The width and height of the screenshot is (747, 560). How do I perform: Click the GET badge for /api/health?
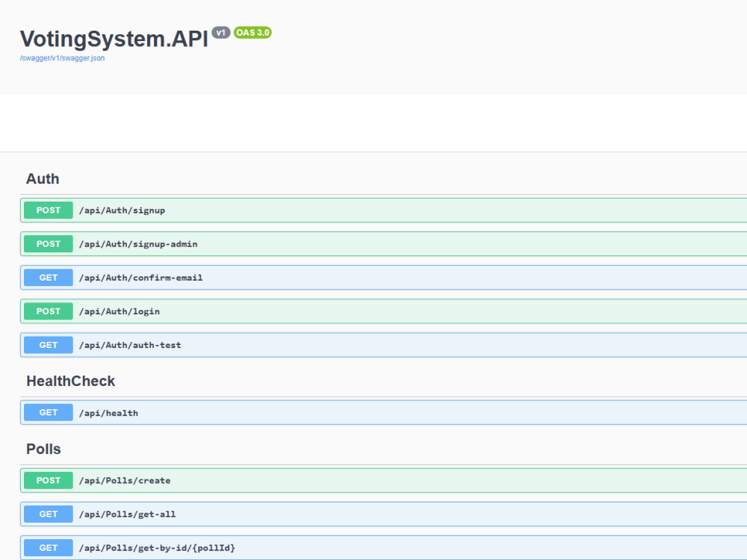(48, 413)
